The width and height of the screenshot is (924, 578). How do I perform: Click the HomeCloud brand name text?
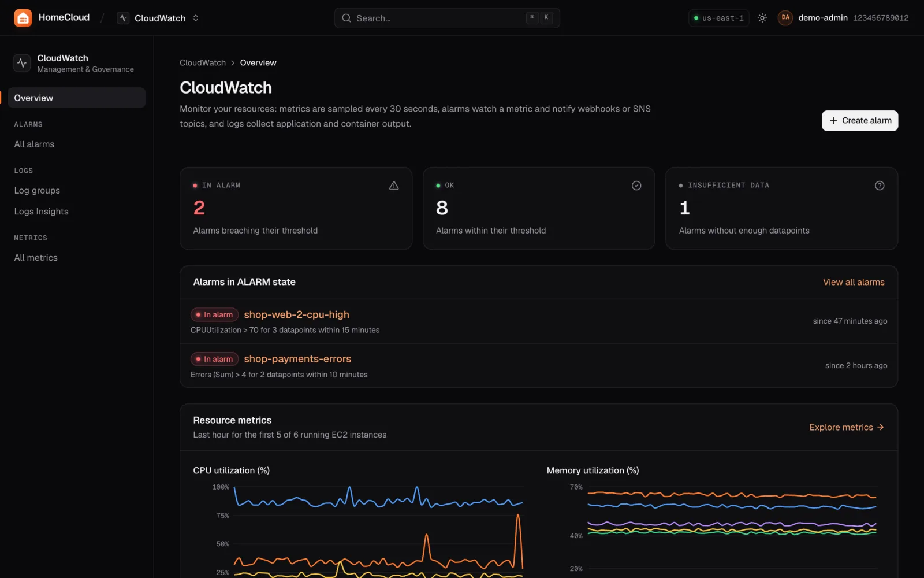click(64, 17)
